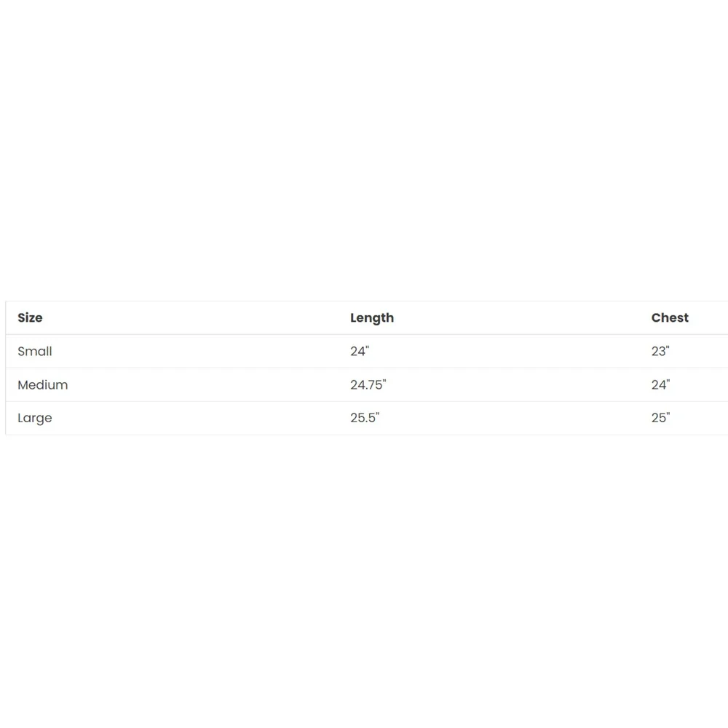The width and height of the screenshot is (728, 728).
Task: Choose the Small row's length measurement
Action: [x=360, y=351]
